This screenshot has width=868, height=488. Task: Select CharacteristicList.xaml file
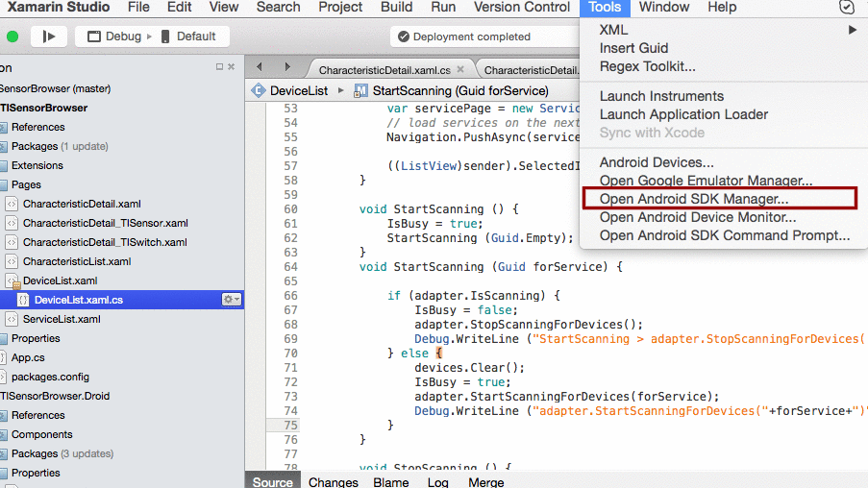point(77,261)
